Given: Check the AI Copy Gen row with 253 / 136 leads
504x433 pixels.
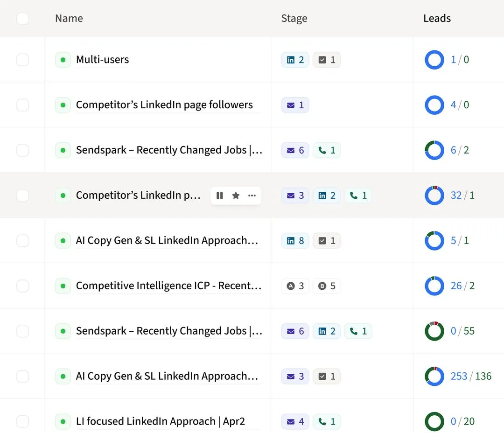Looking at the screenshot, I should 22,377.
